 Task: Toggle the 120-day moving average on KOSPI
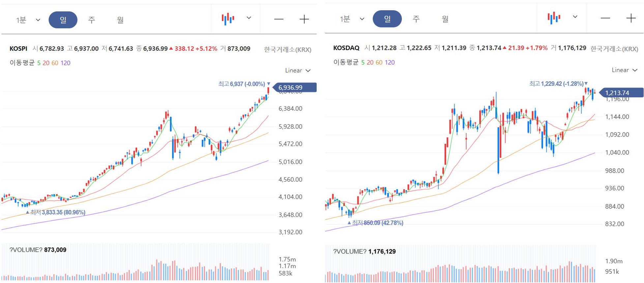65,63
